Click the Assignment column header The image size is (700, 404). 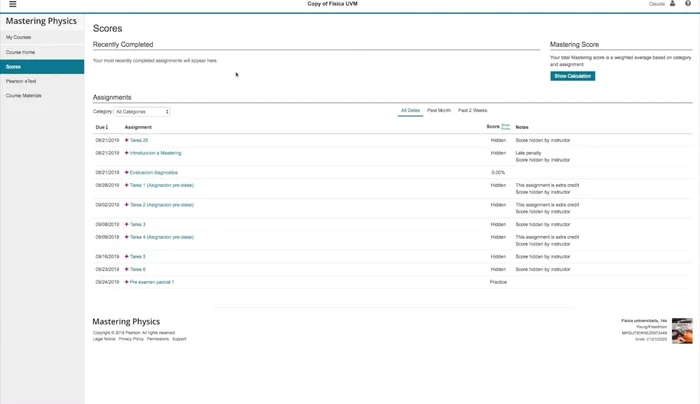click(138, 127)
